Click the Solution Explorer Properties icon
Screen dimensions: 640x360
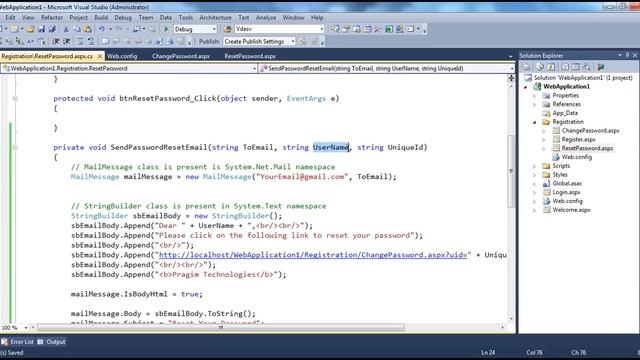[527, 67]
